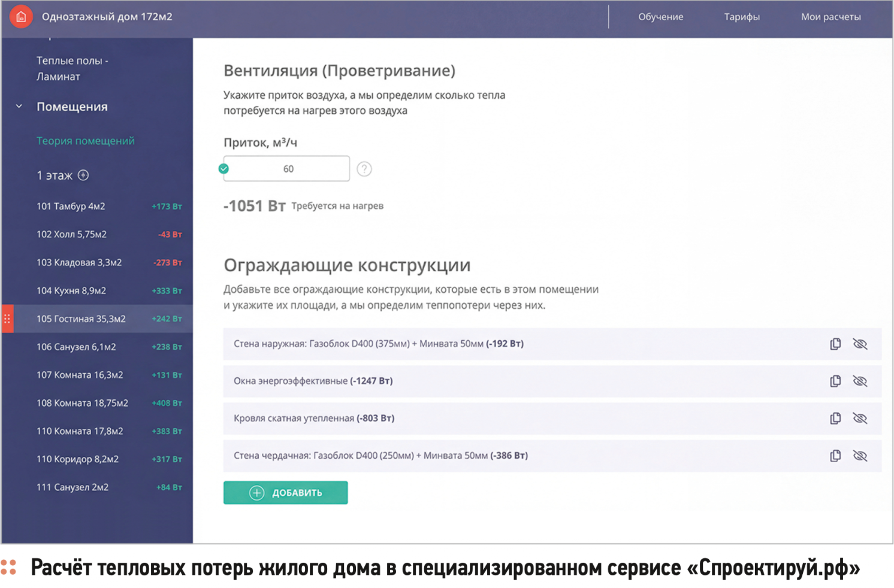Hide the Кровля скатная утепленная row
Screen dimensions: 894x588
click(860, 419)
